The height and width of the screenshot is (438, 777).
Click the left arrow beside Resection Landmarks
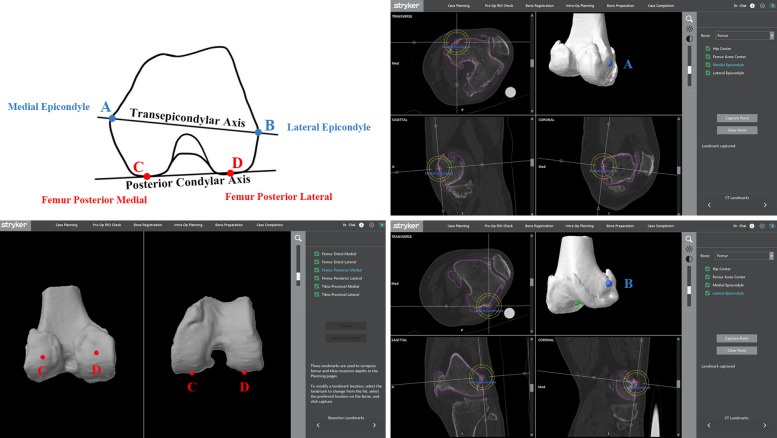coord(318,425)
